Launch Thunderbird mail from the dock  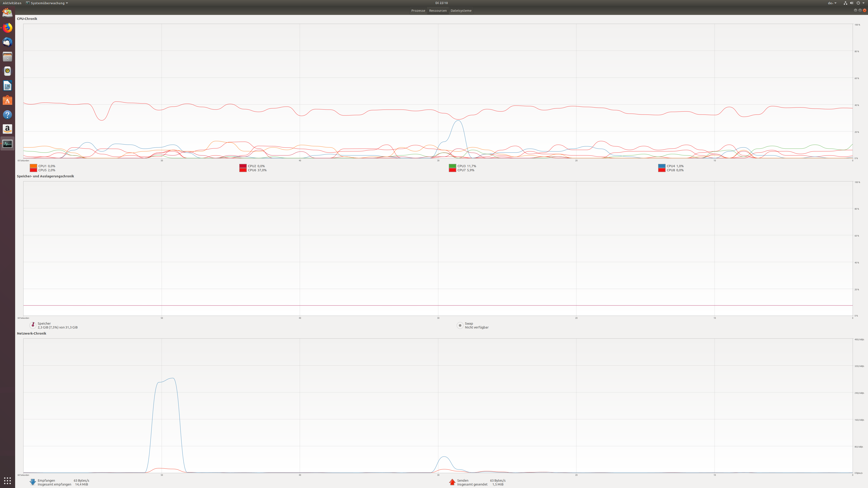7,42
